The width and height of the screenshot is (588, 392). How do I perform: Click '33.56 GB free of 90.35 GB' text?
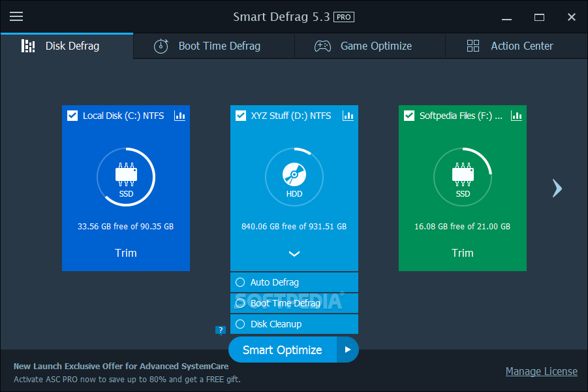(125, 227)
